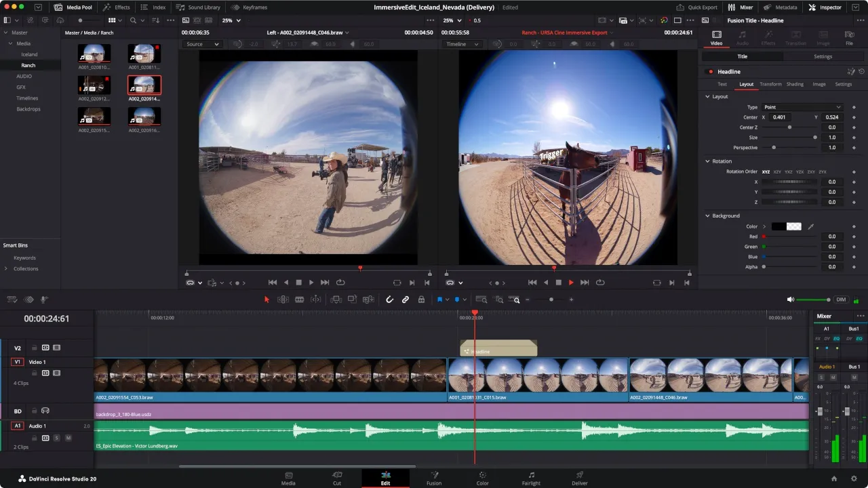Open the Timeline source dropdown on right viewer
The image size is (868, 488).
pos(462,44)
